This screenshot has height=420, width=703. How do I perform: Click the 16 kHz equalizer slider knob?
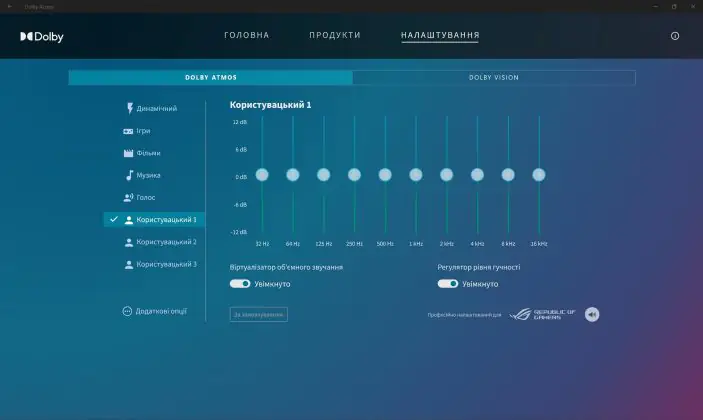[539, 175]
